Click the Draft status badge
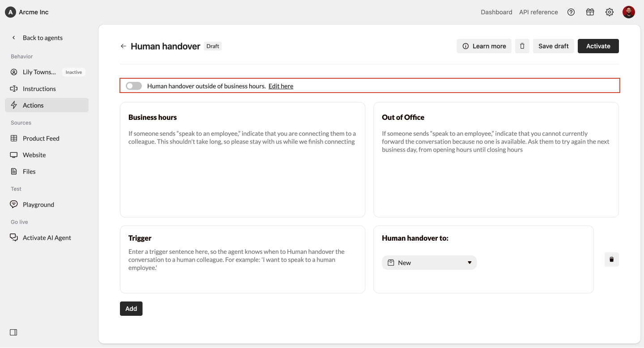This screenshot has height=348, width=644. coord(213,46)
